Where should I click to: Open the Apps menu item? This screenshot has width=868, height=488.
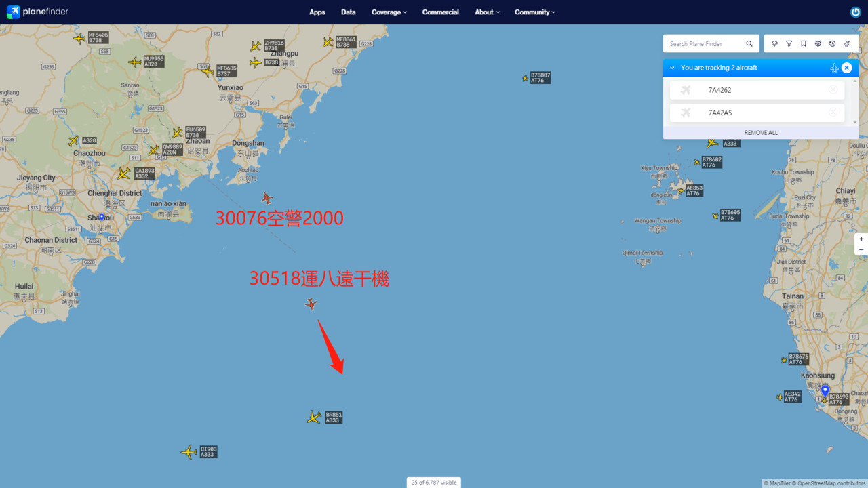point(317,12)
